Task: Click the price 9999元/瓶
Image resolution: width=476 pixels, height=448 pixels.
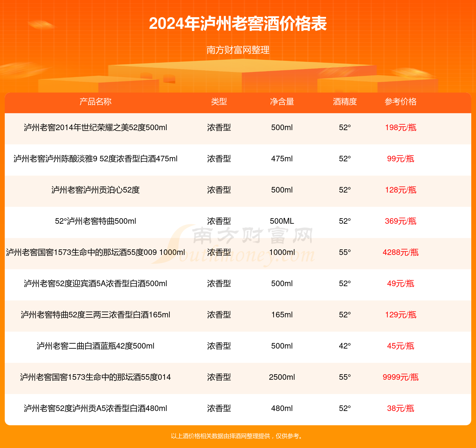Action: click(x=401, y=377)
